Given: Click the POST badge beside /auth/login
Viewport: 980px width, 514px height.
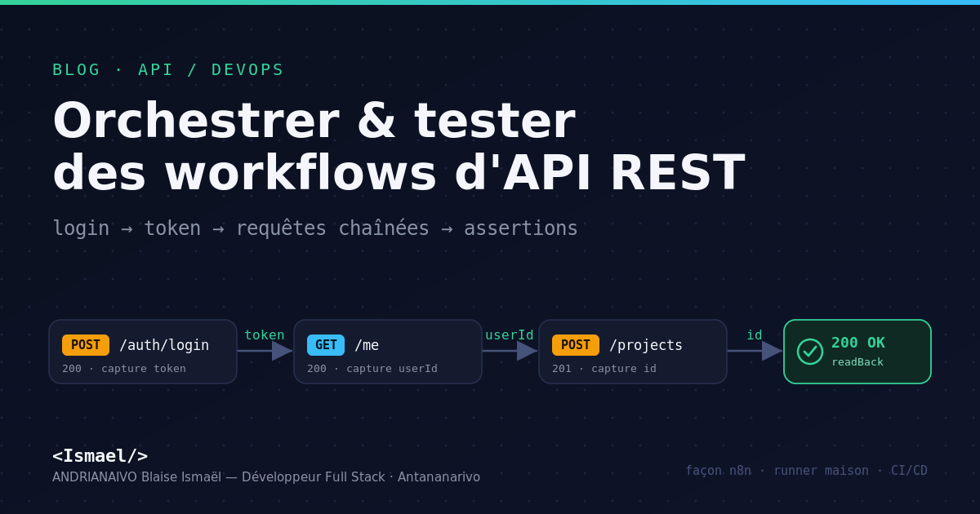Looking at the screenshot, I should coord(86,345).
